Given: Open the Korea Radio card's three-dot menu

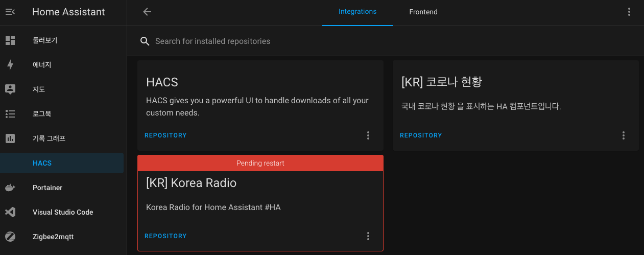Looking at the screenshot, I should tap(368, 236).
